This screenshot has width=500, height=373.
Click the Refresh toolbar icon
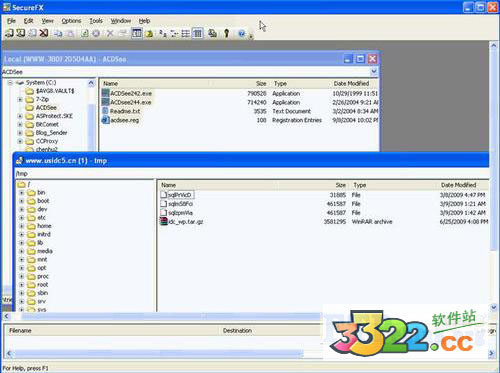pyautogui.click(x=85, y=33)
